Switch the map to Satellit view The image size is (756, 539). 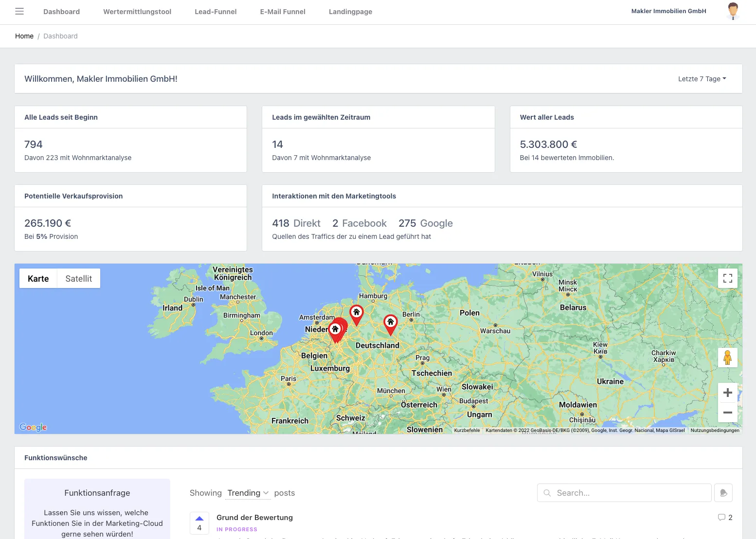coord(78,278)
